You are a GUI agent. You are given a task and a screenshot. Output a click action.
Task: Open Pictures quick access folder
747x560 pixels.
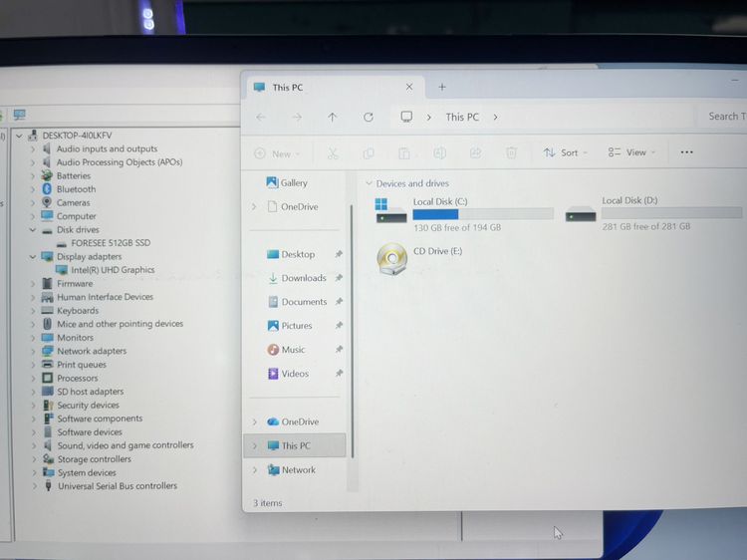pos(290,326)
